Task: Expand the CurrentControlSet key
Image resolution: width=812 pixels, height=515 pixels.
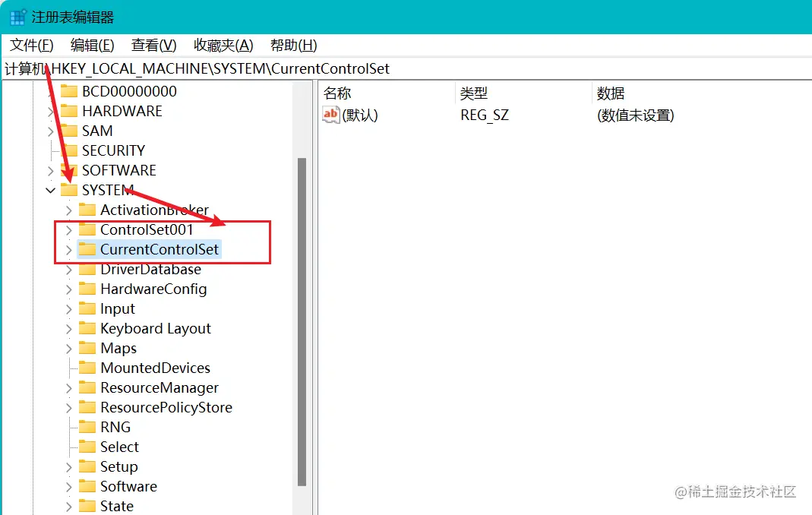Action: (69, 250)
